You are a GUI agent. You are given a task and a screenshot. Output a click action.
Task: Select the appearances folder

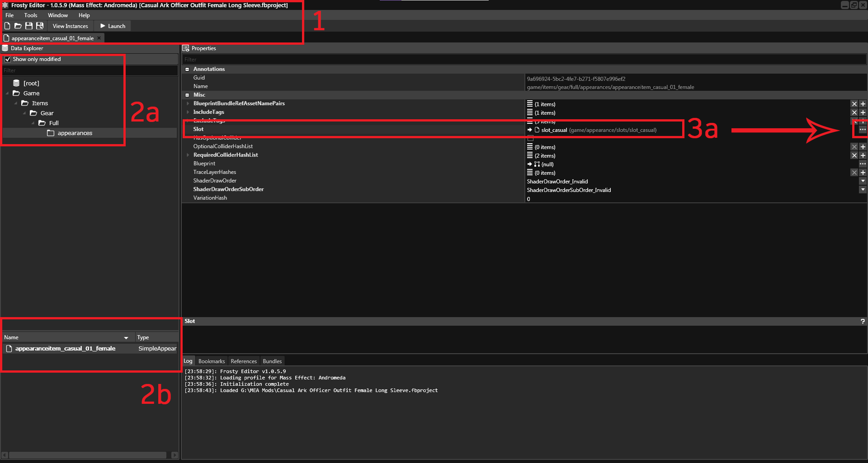(75, 133)
